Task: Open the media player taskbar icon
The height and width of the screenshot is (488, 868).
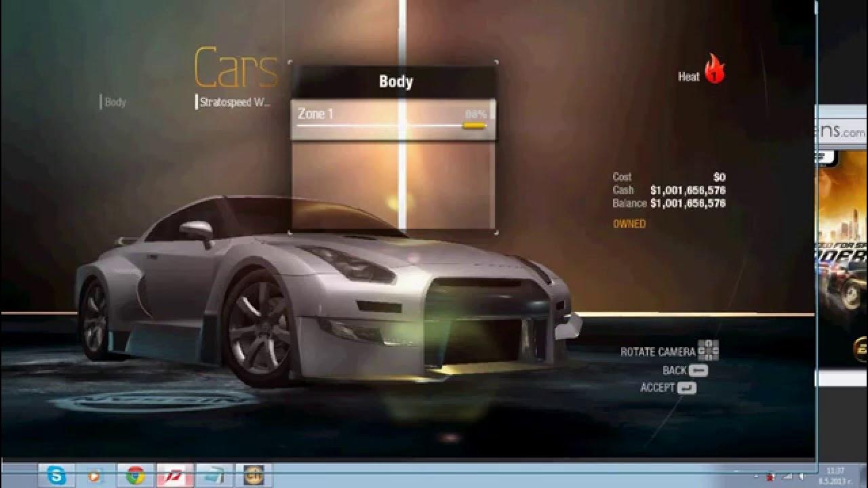Action: (96, 476)
